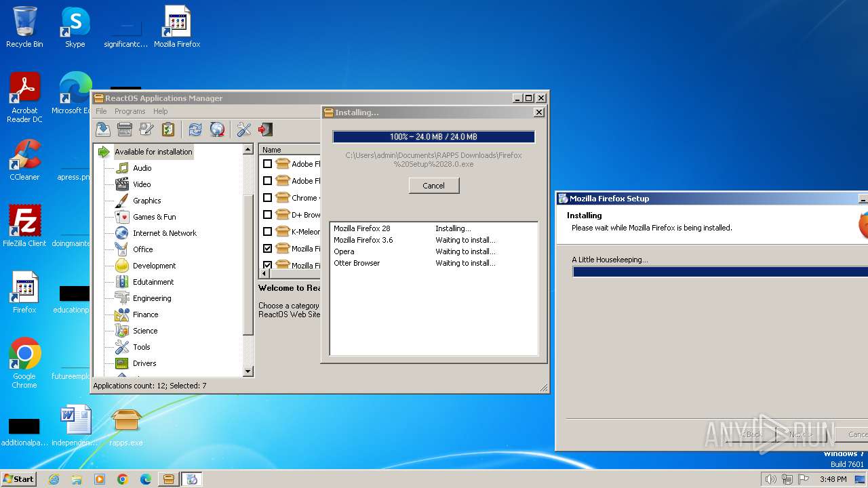Image resolution: width=868 pixels, height=488 pixels.
Task: Click category tree scrollbar down arrow
Action: click(x=248, y=371)
